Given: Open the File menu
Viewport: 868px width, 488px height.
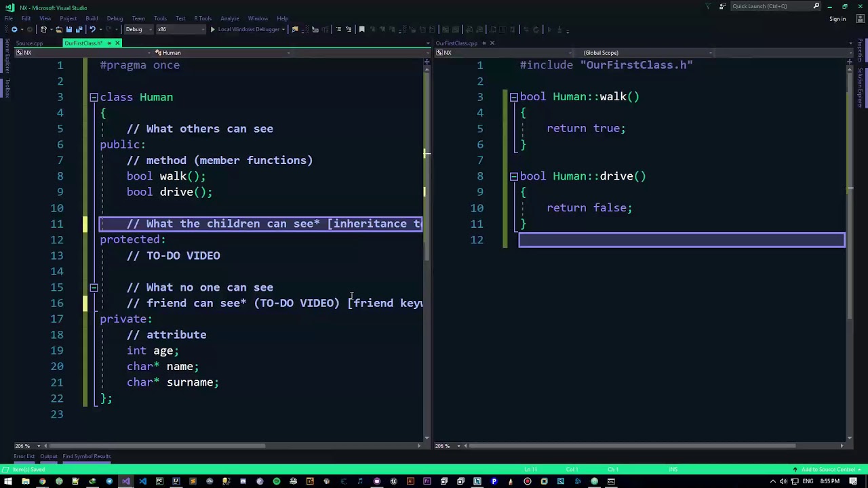Looking at the screenshot, I should [9, 18].
